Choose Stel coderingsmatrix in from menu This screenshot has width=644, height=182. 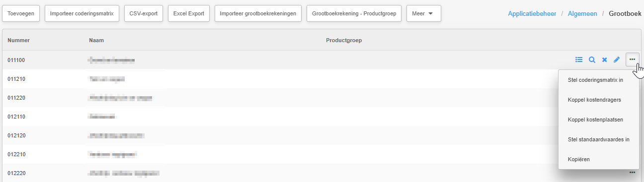click(x=595, y=80)
